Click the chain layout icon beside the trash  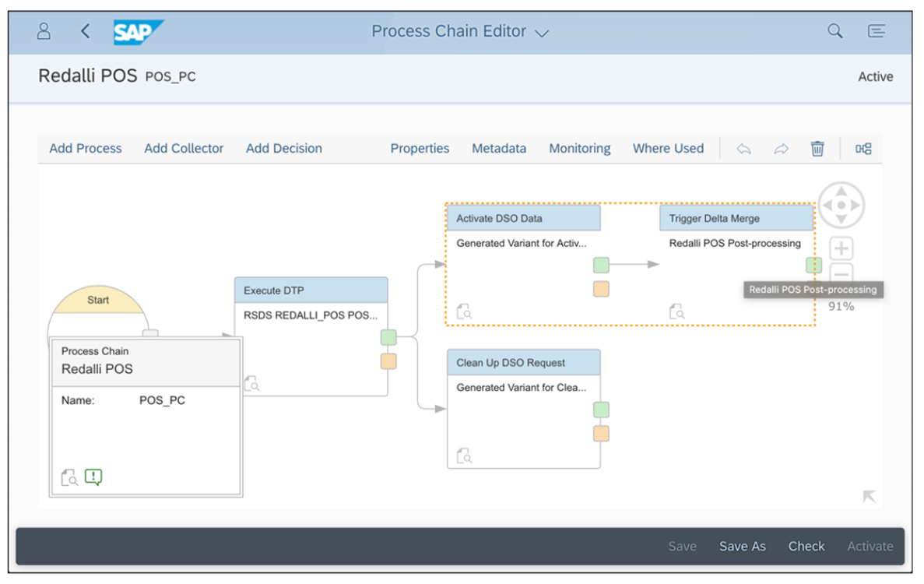(863, 148)
